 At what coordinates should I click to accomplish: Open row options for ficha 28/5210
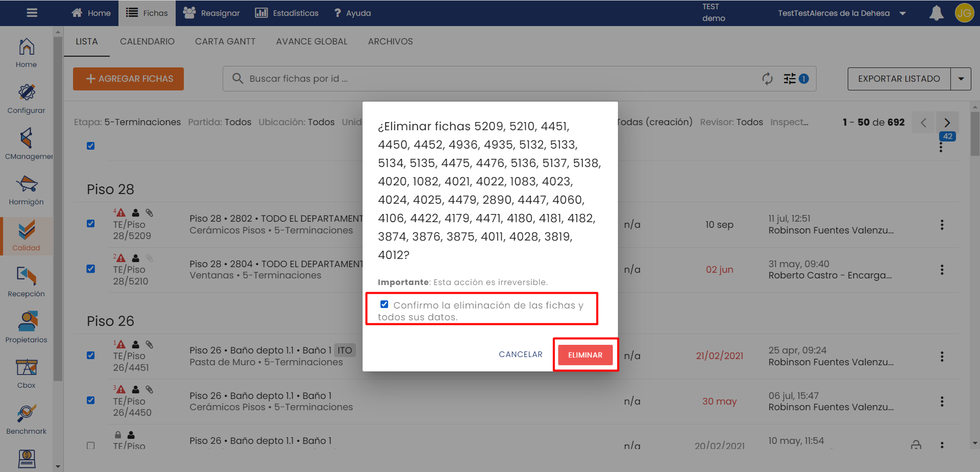[x=942, y=270]
